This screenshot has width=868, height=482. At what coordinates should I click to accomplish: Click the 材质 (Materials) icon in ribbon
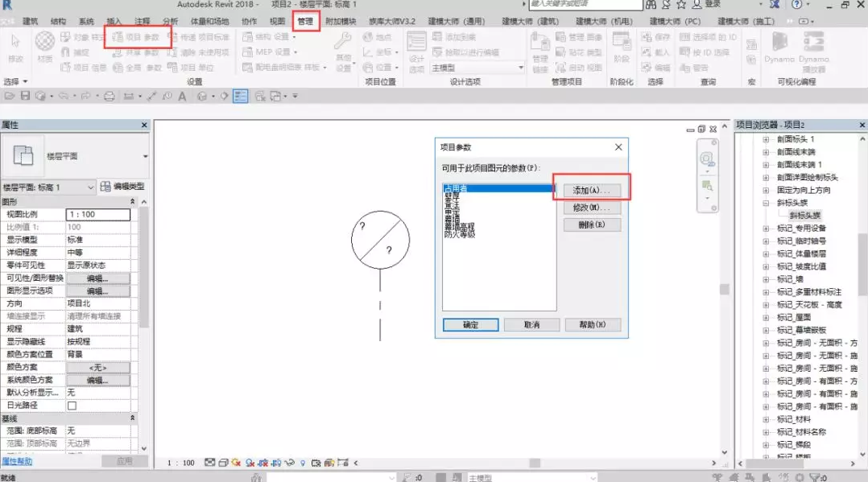pyautogui.click(x=45, y=43)
